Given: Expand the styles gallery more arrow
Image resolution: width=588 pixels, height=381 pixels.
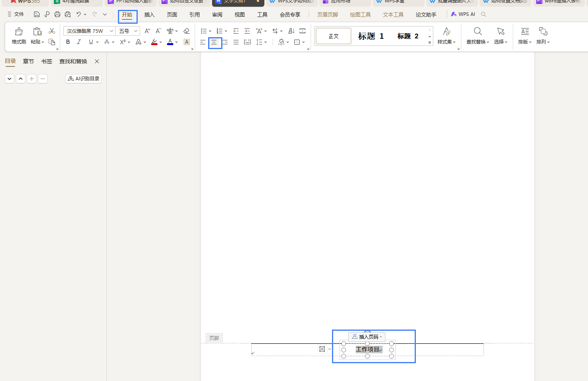Looking at the screenshot, I should 430,42.
